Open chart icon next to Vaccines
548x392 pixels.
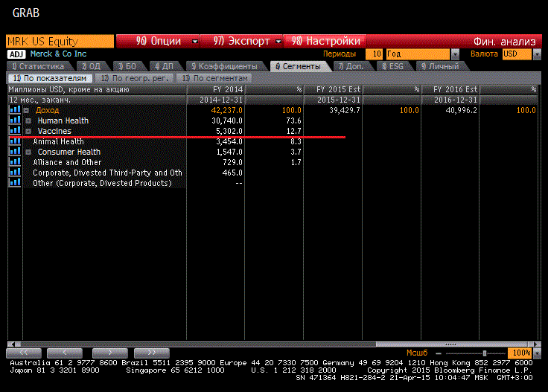[14, 131]
